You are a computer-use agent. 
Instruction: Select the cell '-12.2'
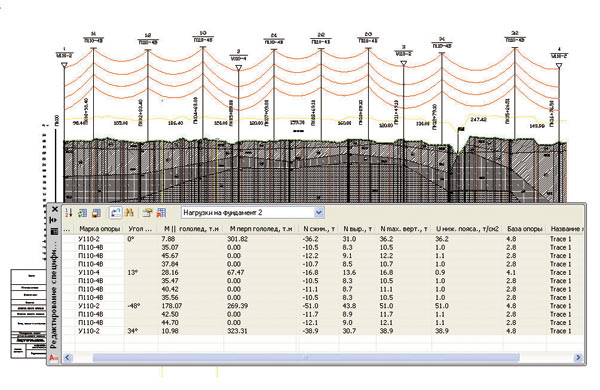click(x=310, y=256)
